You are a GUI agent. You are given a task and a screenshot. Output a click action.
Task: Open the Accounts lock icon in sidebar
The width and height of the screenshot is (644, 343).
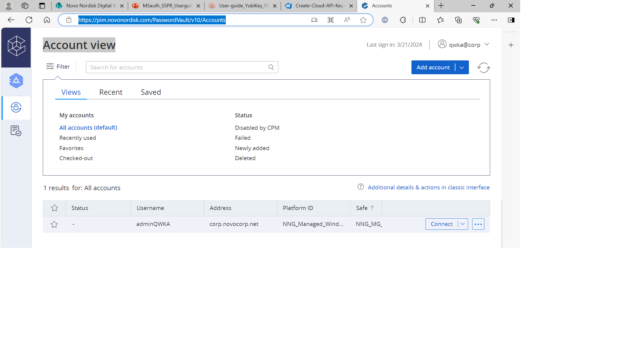(x=16, y=107)
